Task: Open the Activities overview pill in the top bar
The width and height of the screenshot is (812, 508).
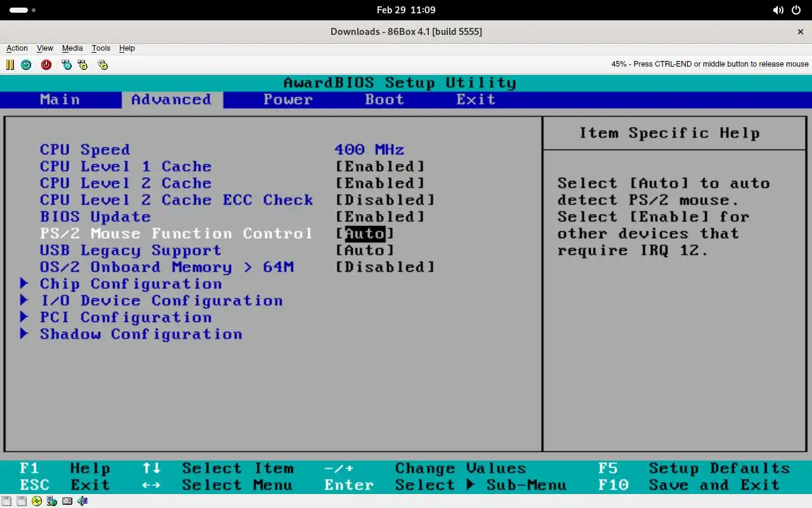Action: point(22,10)
